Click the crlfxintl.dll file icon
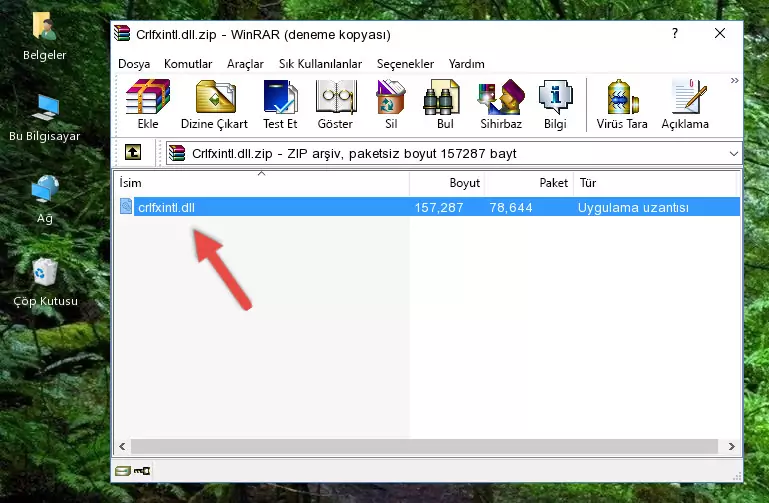769x503 pixels. pos(126,206)
